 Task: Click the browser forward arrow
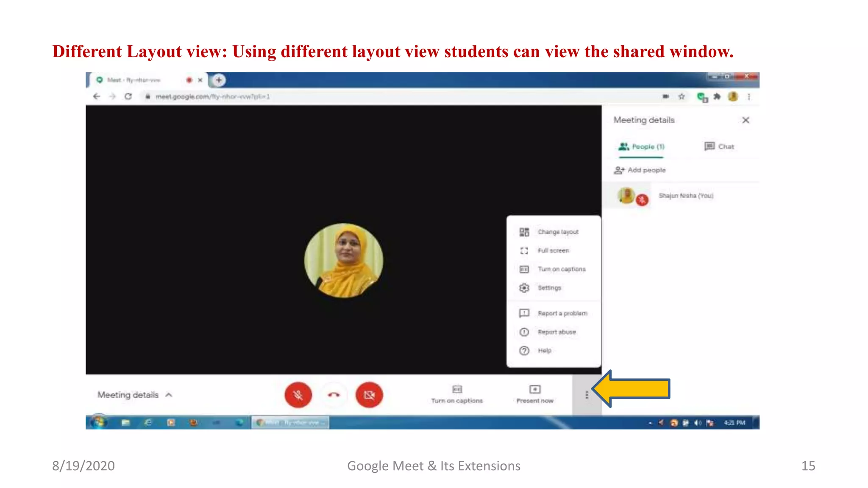click(x=112, y=97)
